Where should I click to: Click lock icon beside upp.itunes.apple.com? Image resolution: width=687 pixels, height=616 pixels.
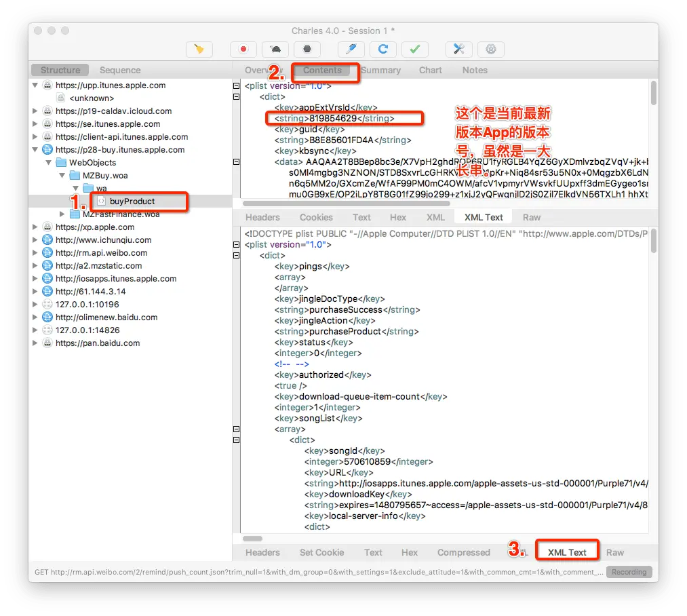[47, 85]
